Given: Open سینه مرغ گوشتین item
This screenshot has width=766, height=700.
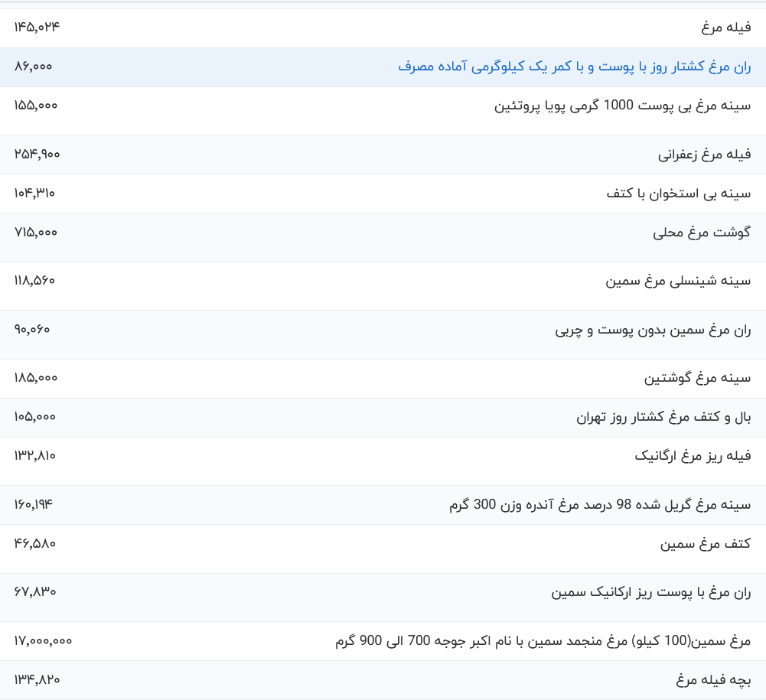Looking at the screenshot, I should (x=697, y=378).
